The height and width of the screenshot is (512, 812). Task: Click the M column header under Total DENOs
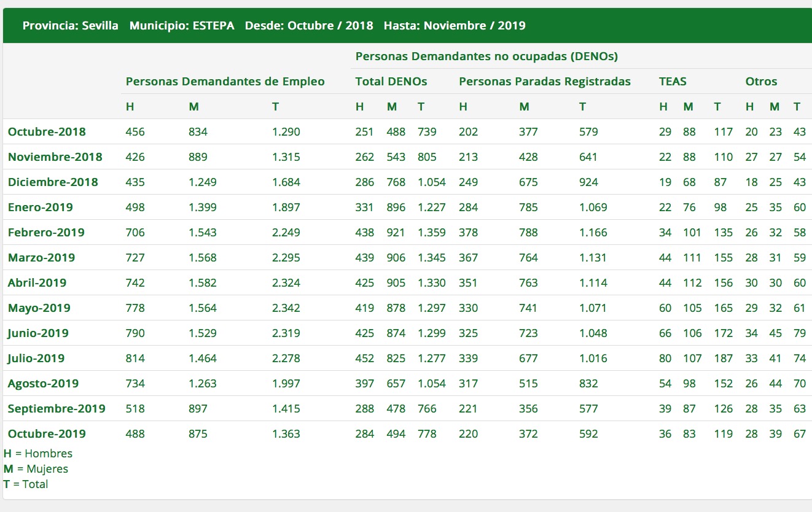[391, 106]
